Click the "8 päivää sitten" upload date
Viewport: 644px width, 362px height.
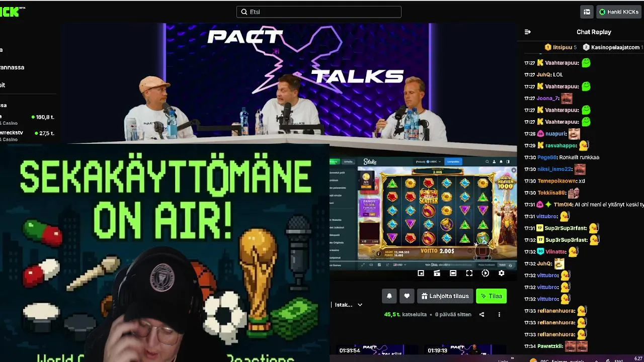click(x=453, y=315)
